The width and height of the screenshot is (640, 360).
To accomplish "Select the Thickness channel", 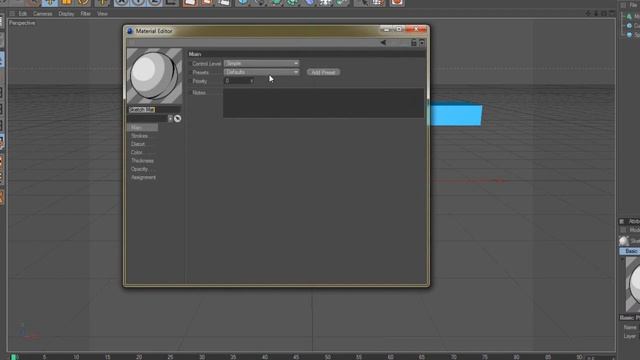I will pyautogui.click(x=142, y=161).
